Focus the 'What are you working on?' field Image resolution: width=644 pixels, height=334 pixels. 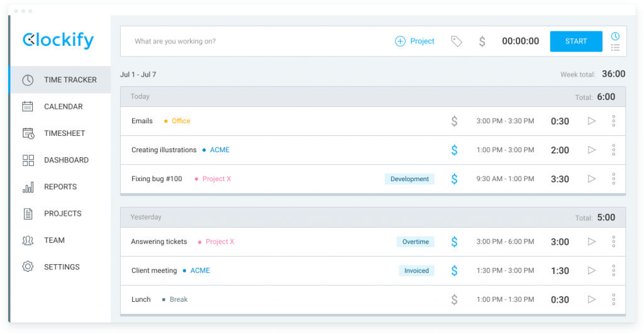point(255,41)
